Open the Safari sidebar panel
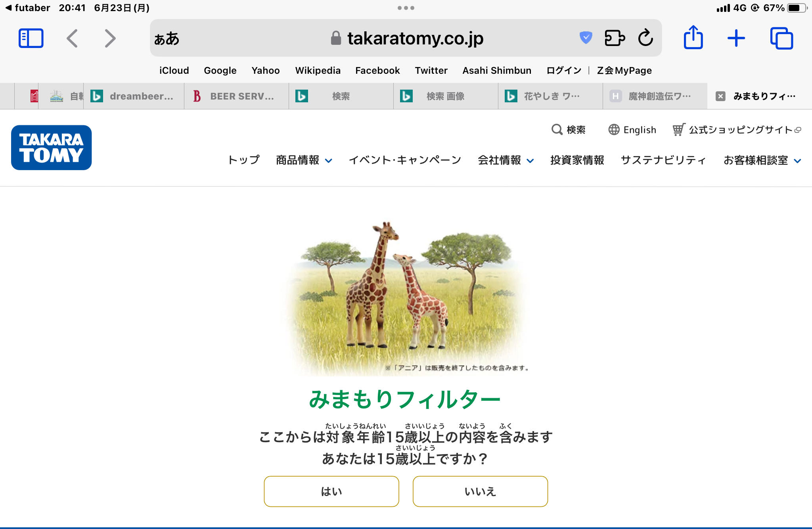Screen dimensions: 812x529 coord(31,38)
